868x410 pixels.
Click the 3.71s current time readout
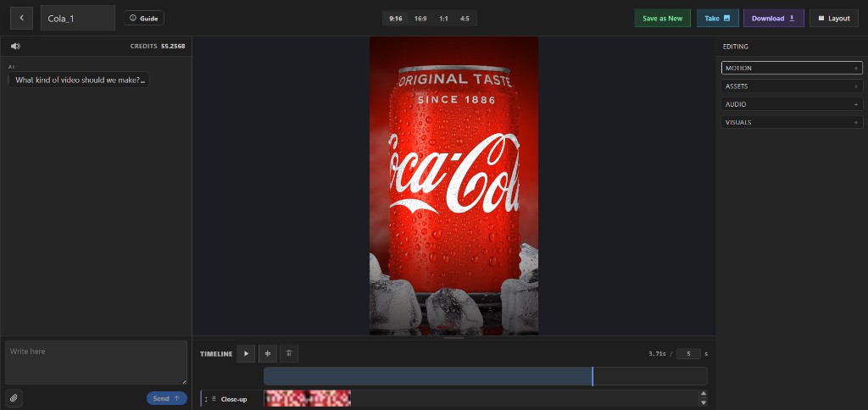pyautogui.click(x=658, y=353)
